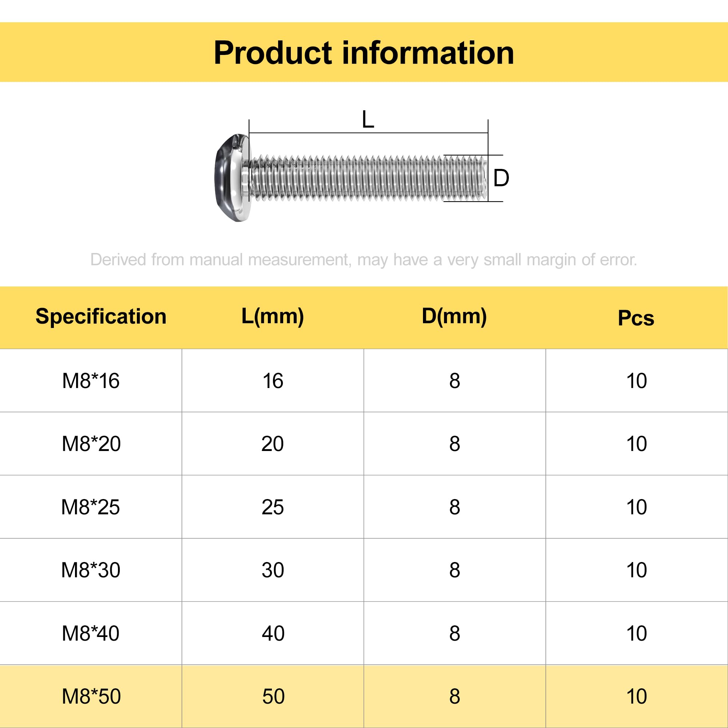This screenshot has height=728, width=728.
Task: Click the diameter 8 cell in M8*40 row
Action: (455, 633)
